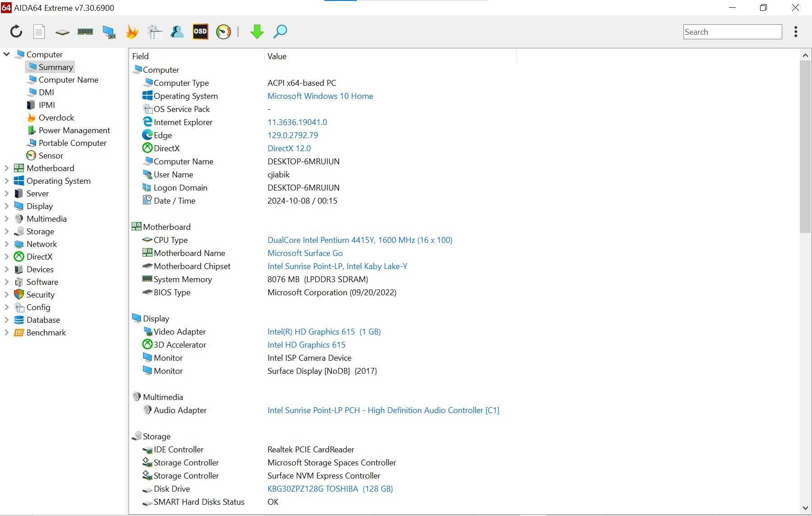
Task: Expand the Storage tree node
Action: (x=6, y=231)
